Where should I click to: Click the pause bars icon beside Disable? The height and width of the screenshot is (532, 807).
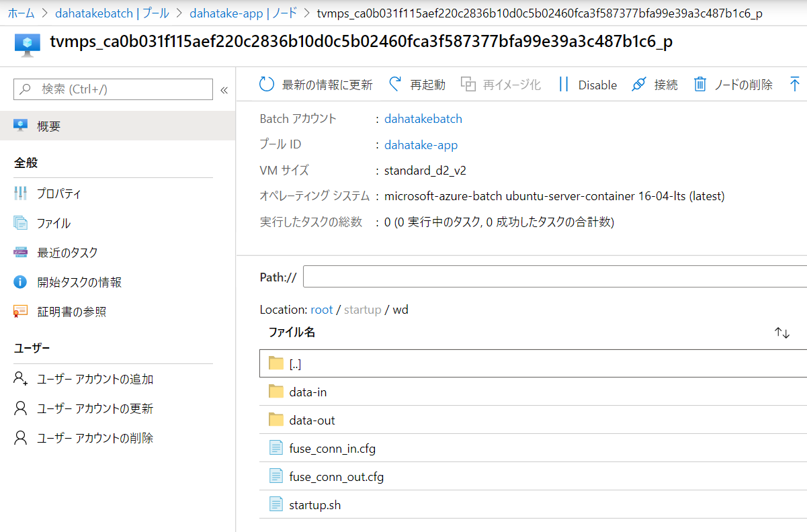tap(564, 84)
